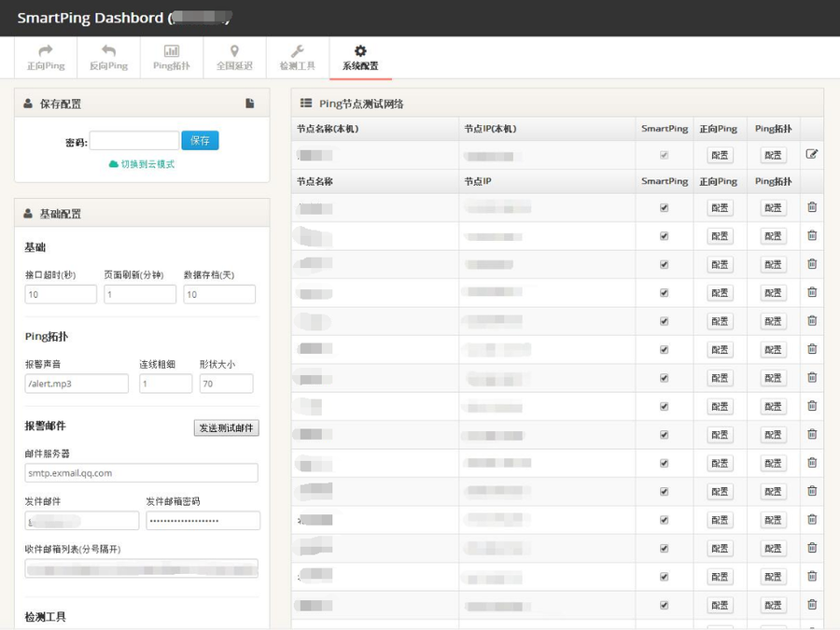Toggle the SmartPing checkbox of the fifth node

(x=665, y=321)
